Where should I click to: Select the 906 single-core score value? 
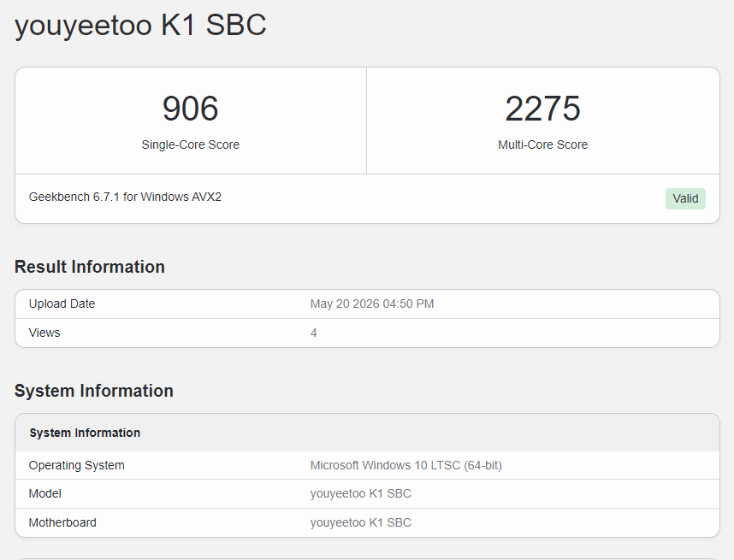191,109
